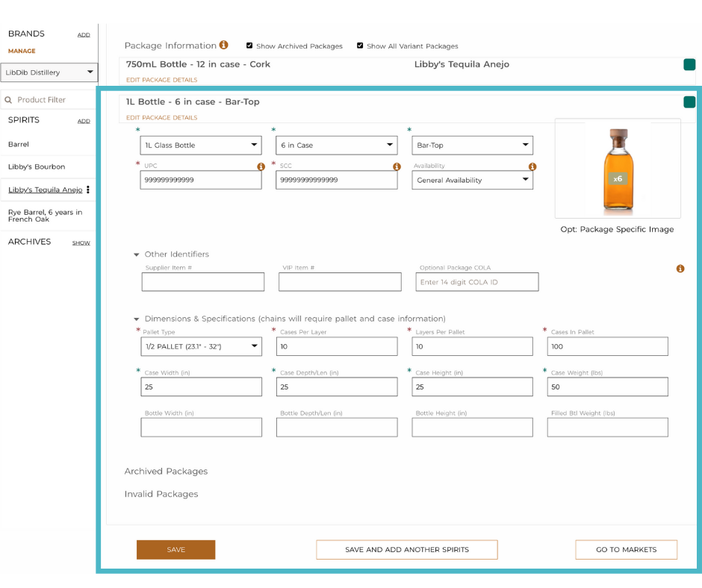Image resolution: width=702 pixels, height=588 pixels.
Task: Toggle the green indicator on the 1L Bottle package
Action: 689,101
